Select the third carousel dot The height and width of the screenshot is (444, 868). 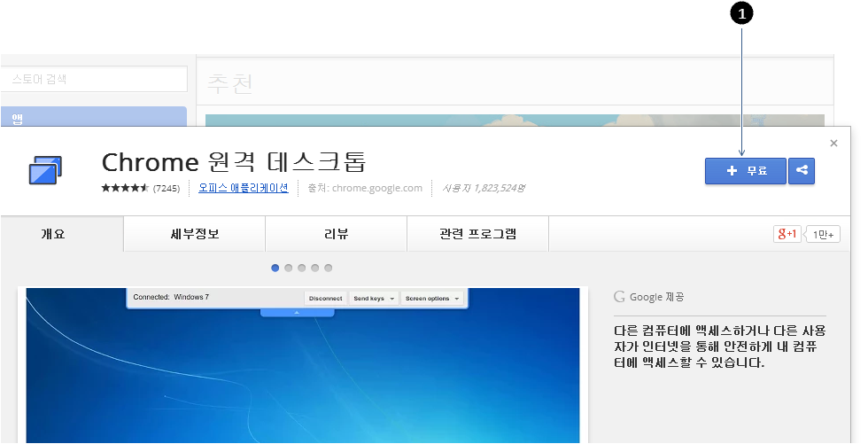click(x=302, y=268)
